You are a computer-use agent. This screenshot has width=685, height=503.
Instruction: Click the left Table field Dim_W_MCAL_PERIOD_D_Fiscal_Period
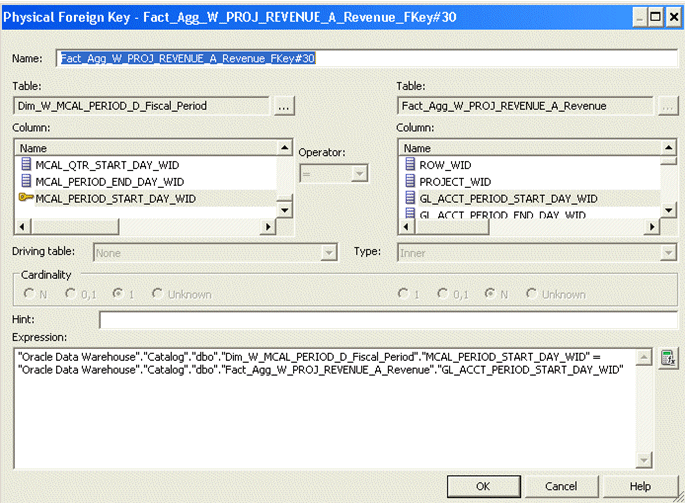point(142,106)
